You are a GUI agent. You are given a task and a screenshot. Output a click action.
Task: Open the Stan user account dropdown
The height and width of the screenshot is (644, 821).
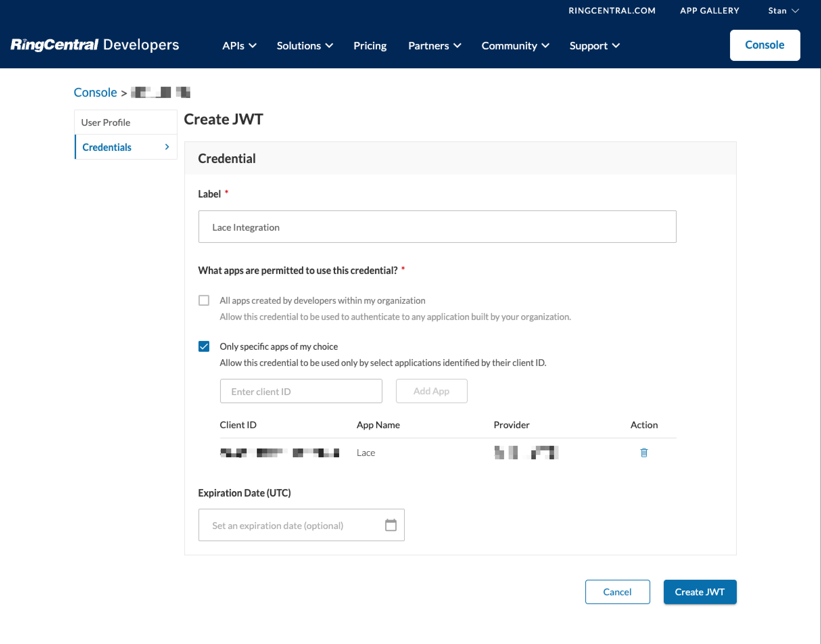coord(784,10)
